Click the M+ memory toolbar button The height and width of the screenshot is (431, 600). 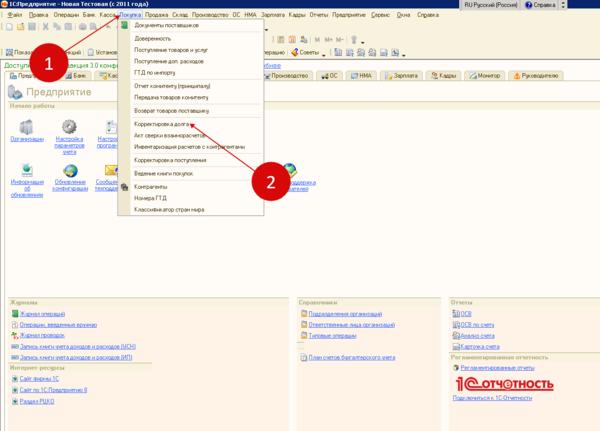click(x=328, y=39)
